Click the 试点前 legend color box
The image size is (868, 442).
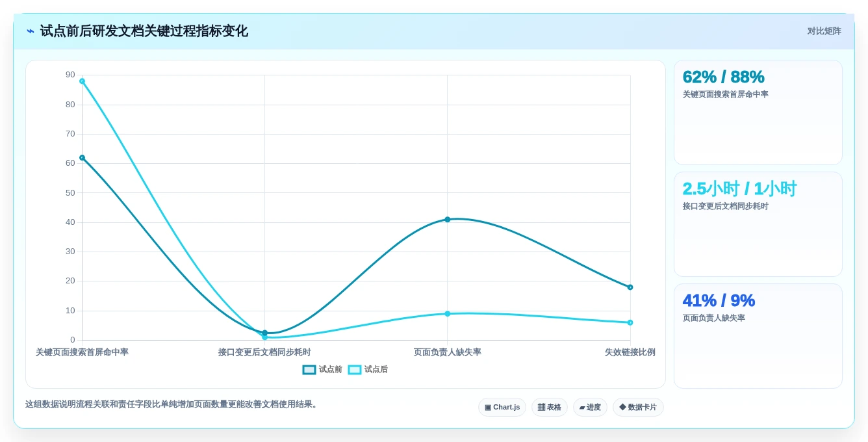pos(309,369)
